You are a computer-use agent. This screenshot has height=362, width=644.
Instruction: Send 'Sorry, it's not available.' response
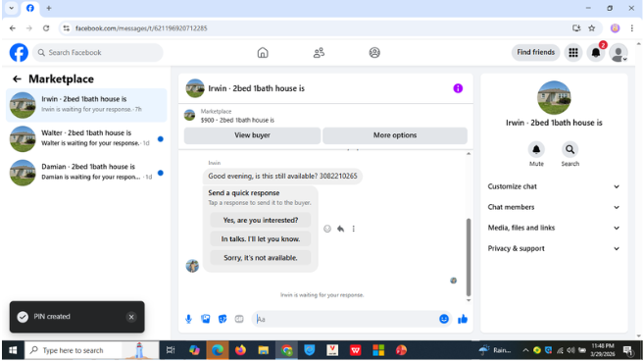pos(261,258)
